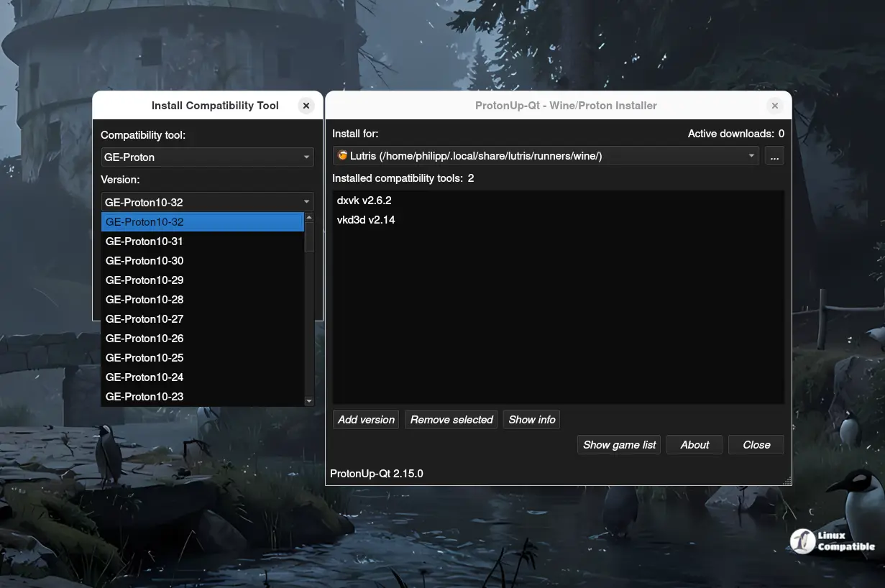This screenshot has height=588, width=885.
Task: Open the Version dropdown showing GE-Proton10-32
Action: coord(206,202)
